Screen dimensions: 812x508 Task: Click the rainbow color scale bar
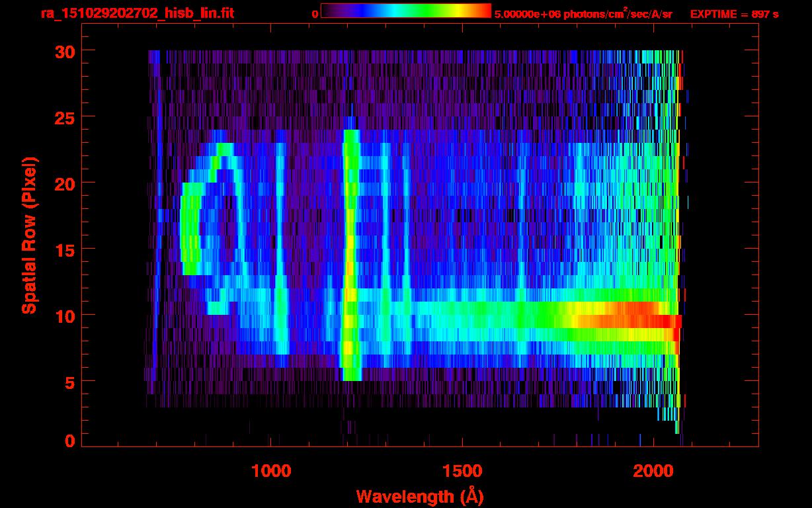(406, 11)
